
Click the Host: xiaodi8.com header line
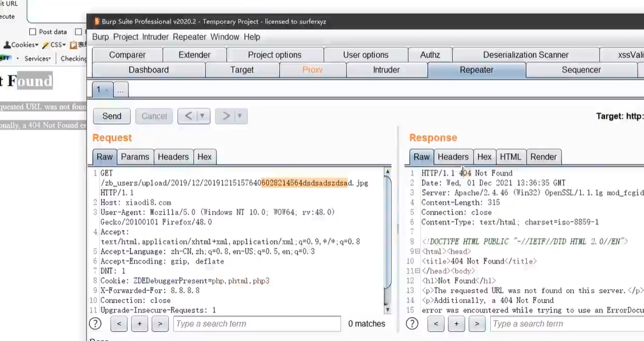coord(136,202)
